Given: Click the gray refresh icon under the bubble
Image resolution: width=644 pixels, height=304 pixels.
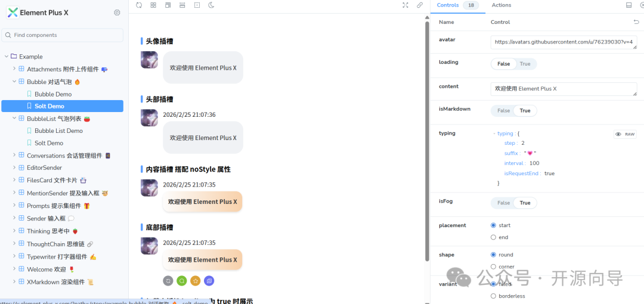Looking at the screenshot, I should point(168,281).
